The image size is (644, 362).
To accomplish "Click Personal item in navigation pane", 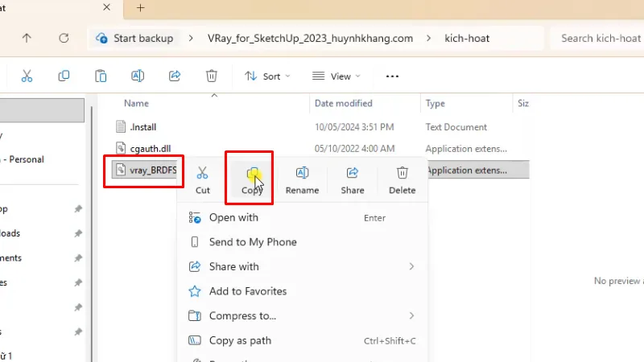I will (27, 159).
